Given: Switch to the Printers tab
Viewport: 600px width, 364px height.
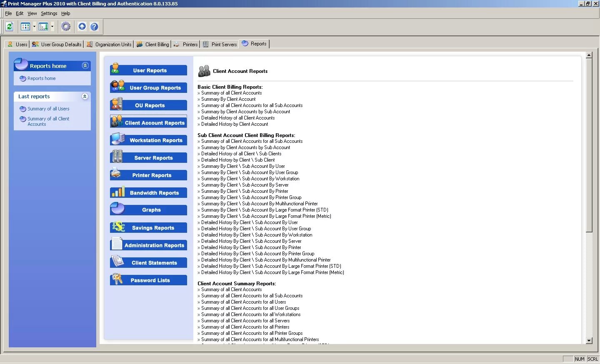Looking at the screenshot, I should click(x=185, y=44).
